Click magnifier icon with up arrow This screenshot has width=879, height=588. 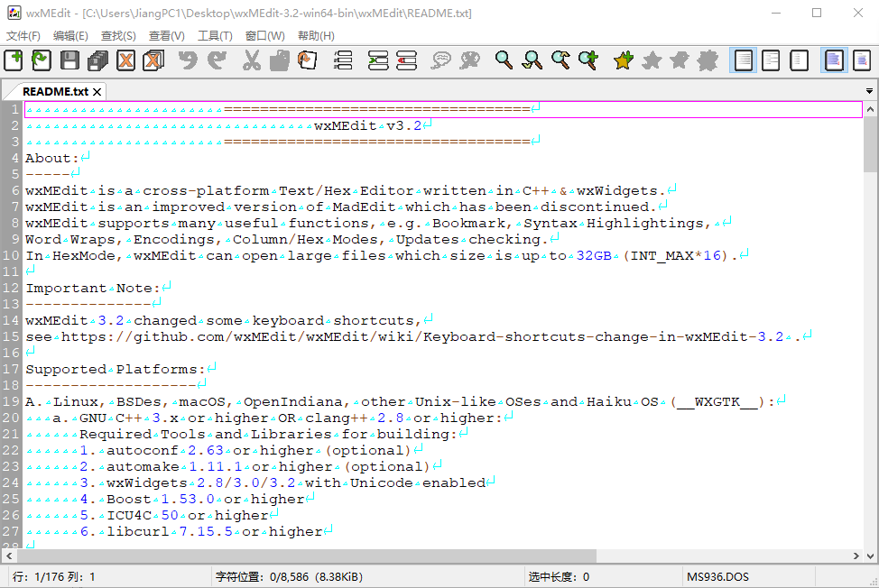pyautogui.click(x=560, y=60)
